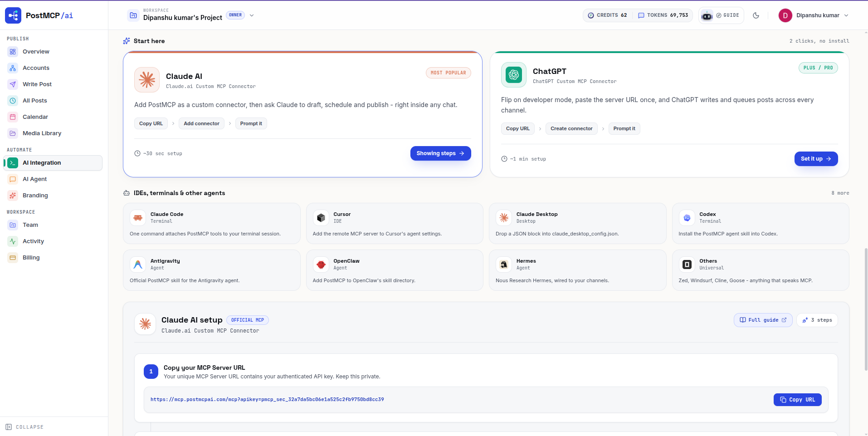
Task: Open Overview in the sidebar
Action: point(36,52)
